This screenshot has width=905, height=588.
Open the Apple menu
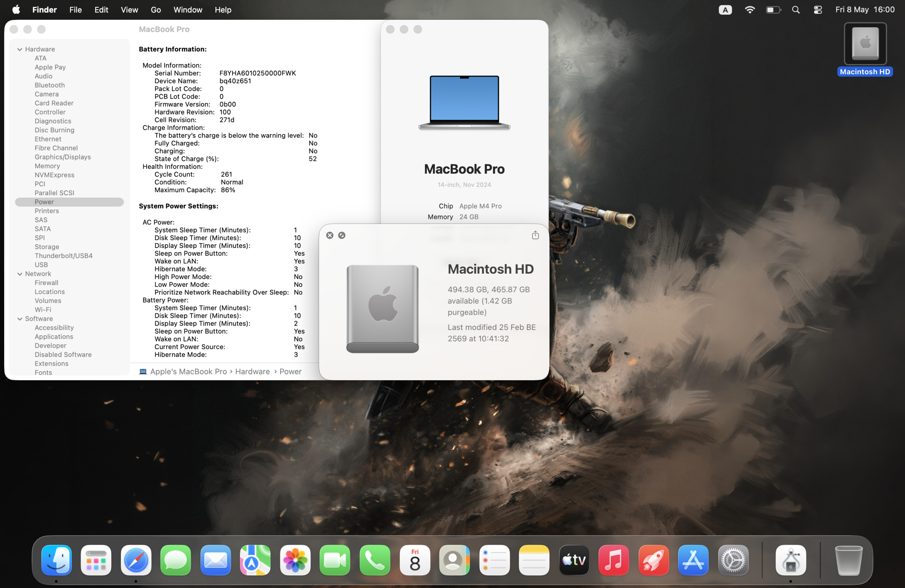click(x=16, y=10)
